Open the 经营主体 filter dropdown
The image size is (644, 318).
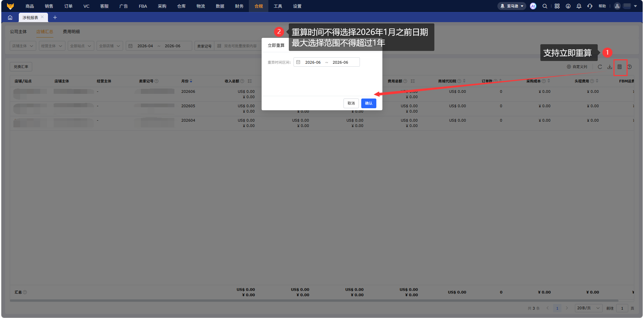(x=52, y=46)
